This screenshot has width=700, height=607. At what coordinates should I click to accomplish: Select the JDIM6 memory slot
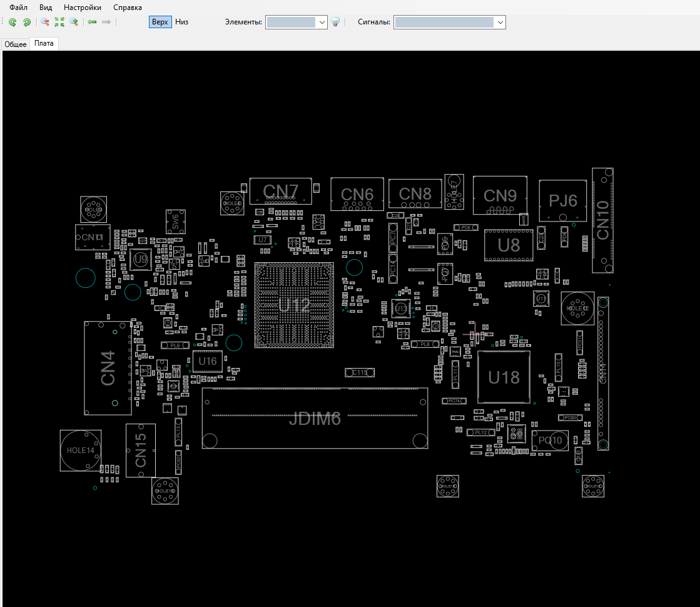[315, 419]
